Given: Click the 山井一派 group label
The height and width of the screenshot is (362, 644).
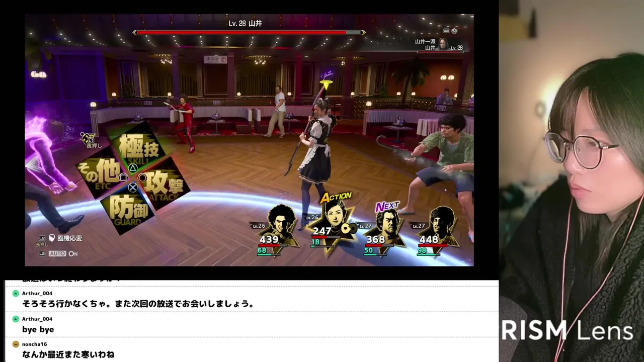Looking at the screenshot, I should [x=425, y=42].
